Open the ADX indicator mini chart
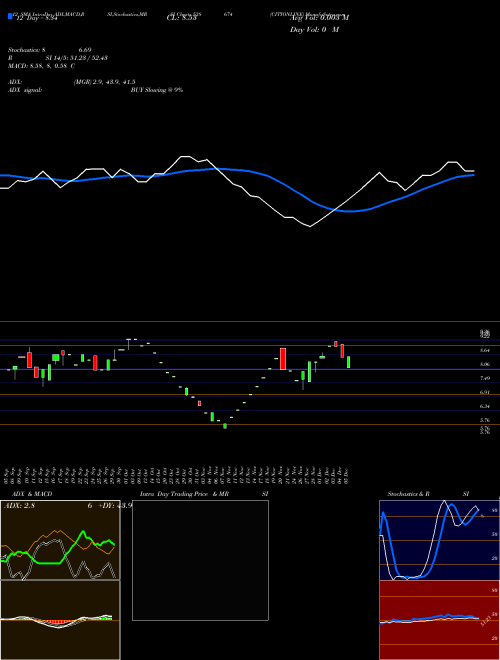Image resolution: width=500 pixels, height=660 pixels. 60,540
